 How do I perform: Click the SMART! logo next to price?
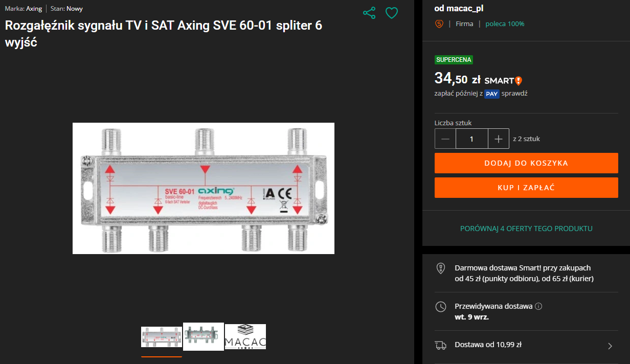pos(503,80)
